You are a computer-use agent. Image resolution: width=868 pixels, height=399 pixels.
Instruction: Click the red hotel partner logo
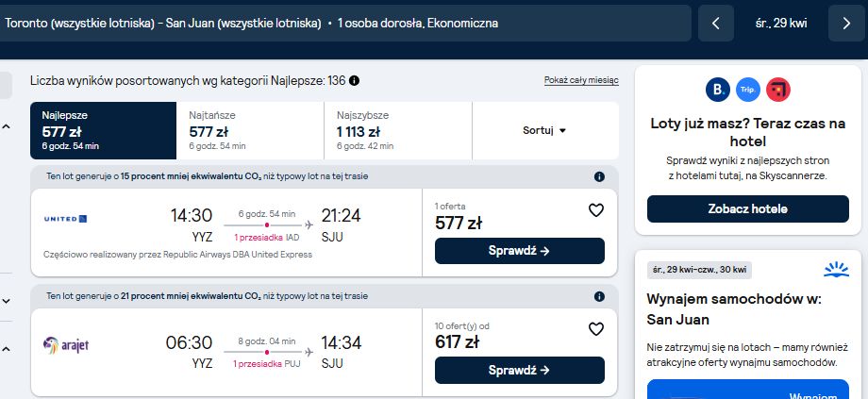pyautogui.click(x=777, y=90)
